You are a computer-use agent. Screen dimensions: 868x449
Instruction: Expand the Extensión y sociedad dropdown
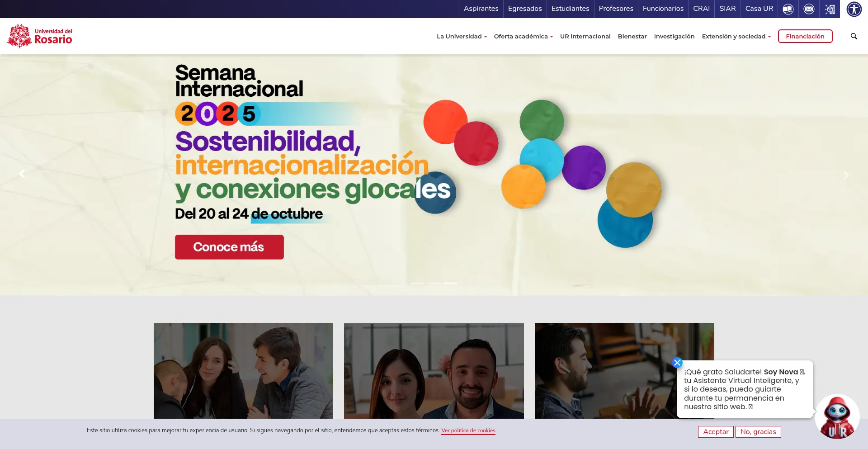(x=736, y=37)
